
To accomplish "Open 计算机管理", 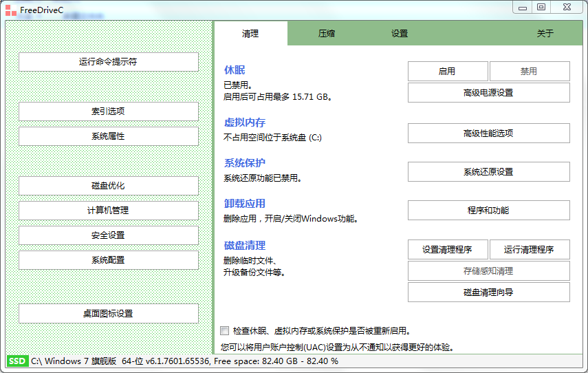I will pos(108,211).
